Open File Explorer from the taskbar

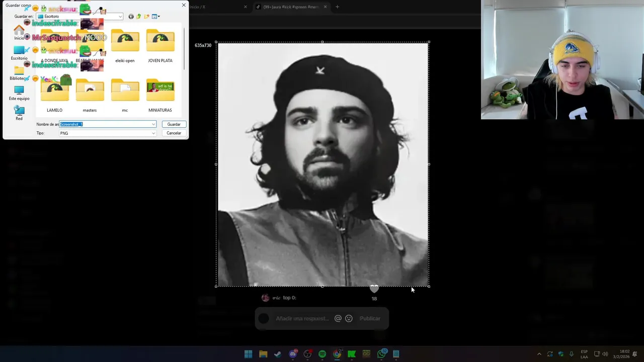coord(263,354)
